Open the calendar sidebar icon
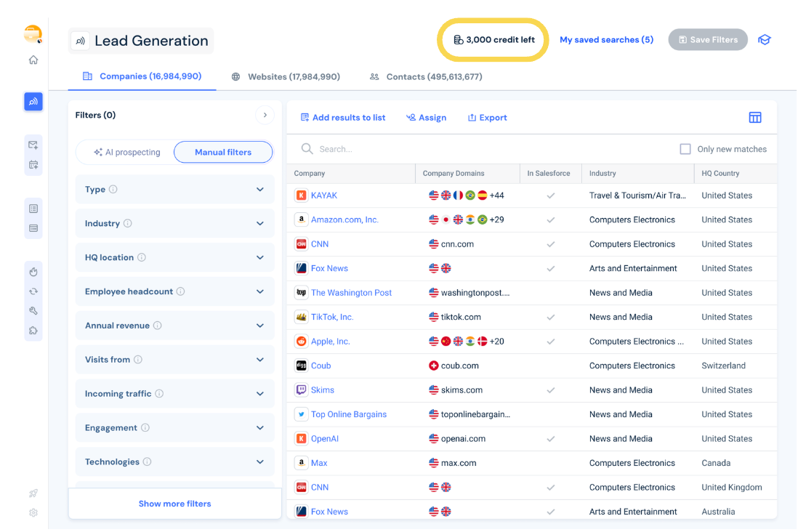Image resolution: width=798 pixels, height=532 pixels. point(33,165)
